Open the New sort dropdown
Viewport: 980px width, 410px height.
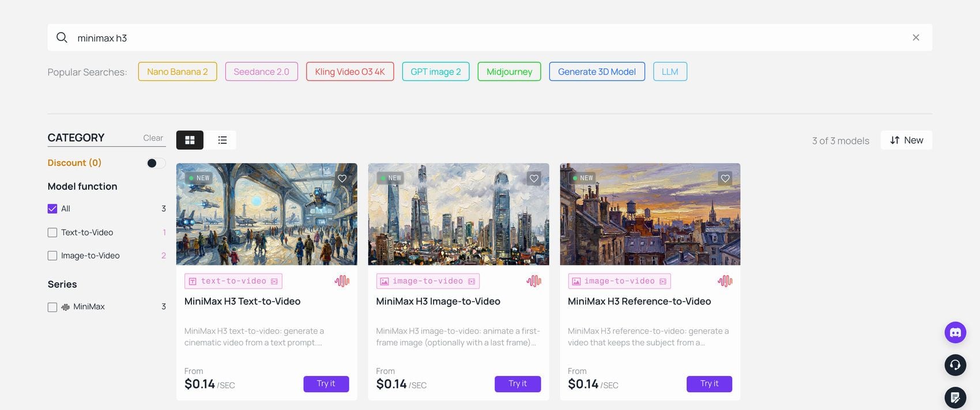tap(906, 140)
